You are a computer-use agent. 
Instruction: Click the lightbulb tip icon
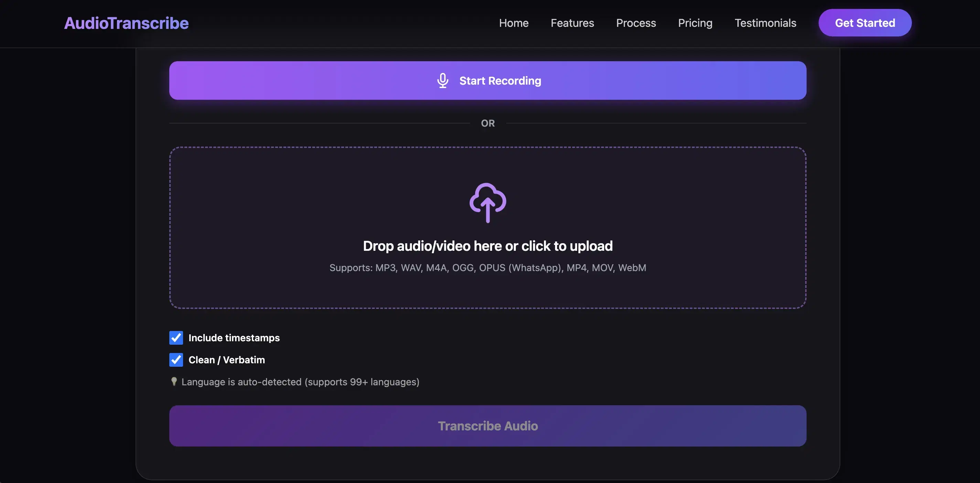click(174, 382)
